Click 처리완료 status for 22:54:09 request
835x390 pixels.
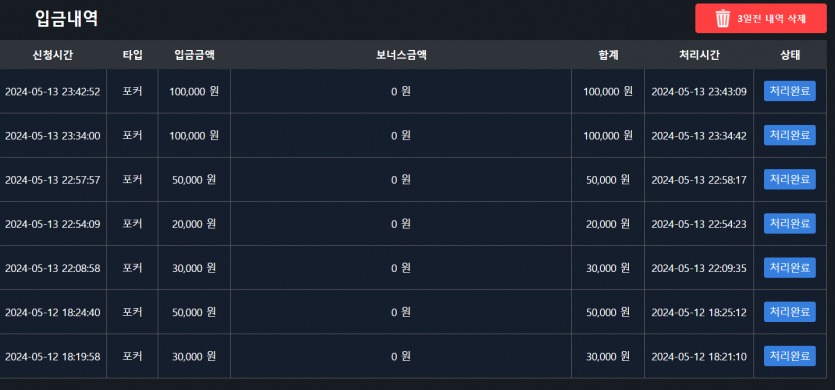pos(790,224)
